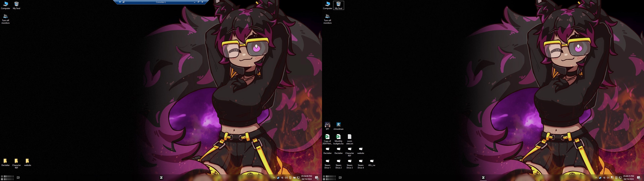Restore down the Consolas-L remote session window
This screenshot has width=644, height=181.
point(199,2)
